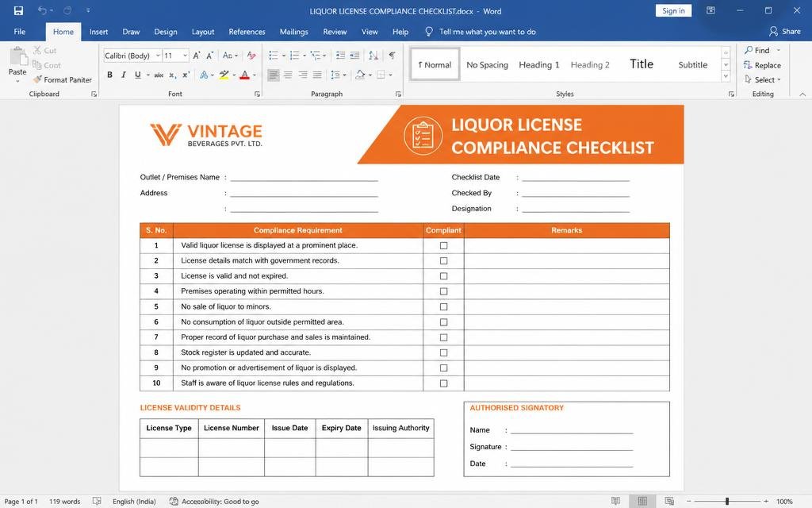Increase font size with grow font icon
Screen dimensions: 812x508
coord(197,56)
